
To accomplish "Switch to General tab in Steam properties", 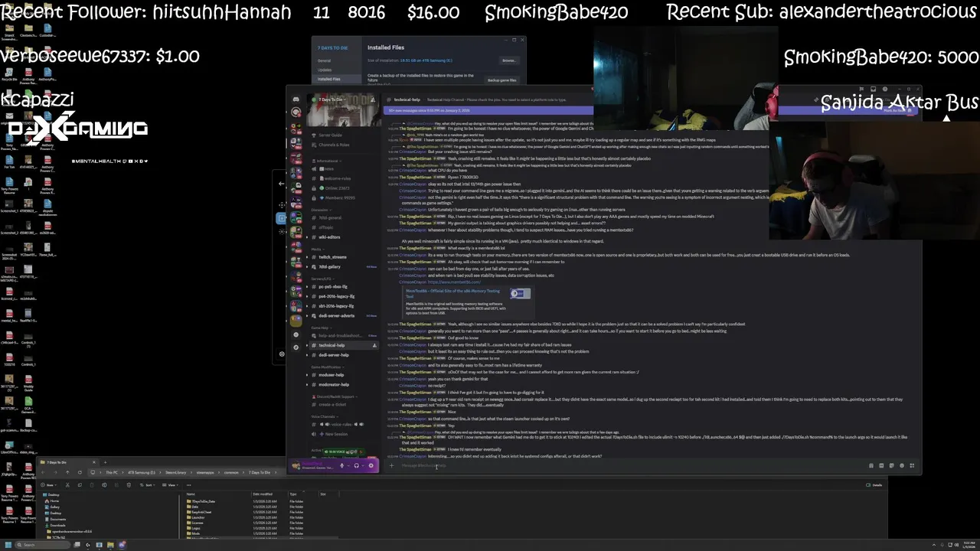I will point(325,60).
